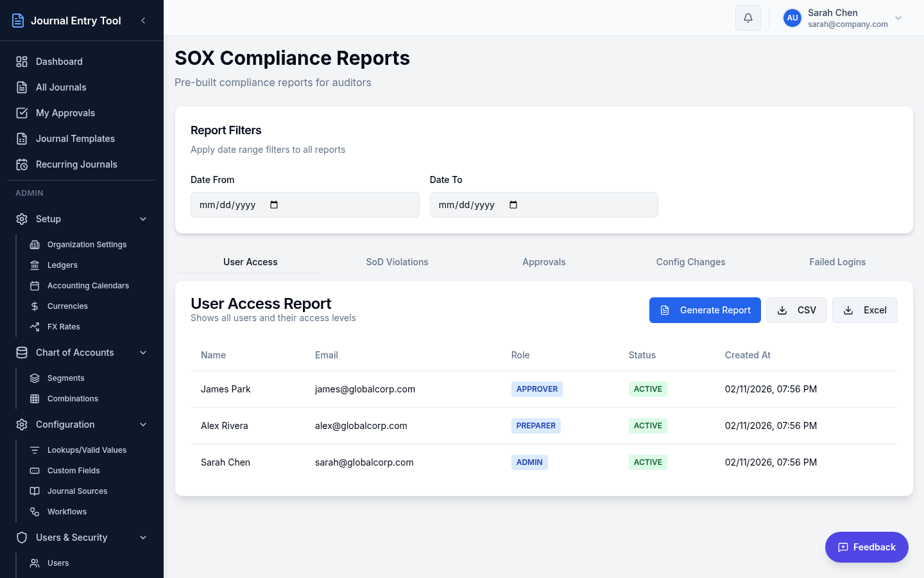Open the Sarah Chen account dropdown
The image size is (924, 578).
click(898, 18)
